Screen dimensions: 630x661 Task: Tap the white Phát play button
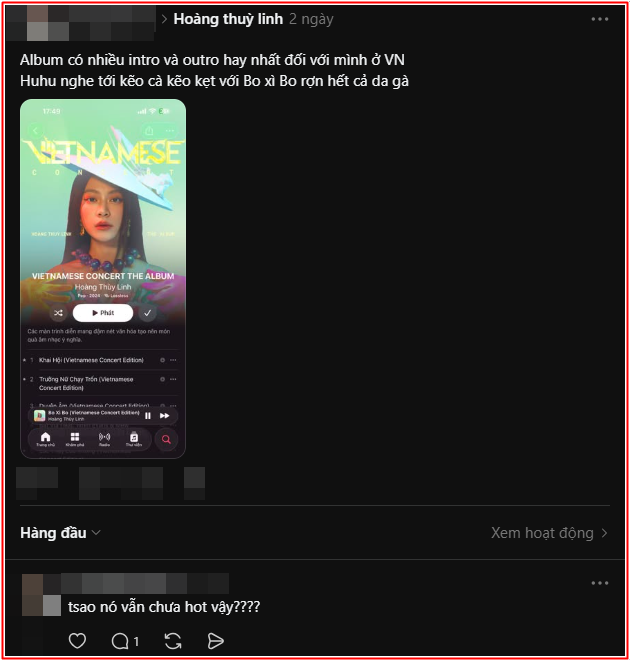click(103, 313)
